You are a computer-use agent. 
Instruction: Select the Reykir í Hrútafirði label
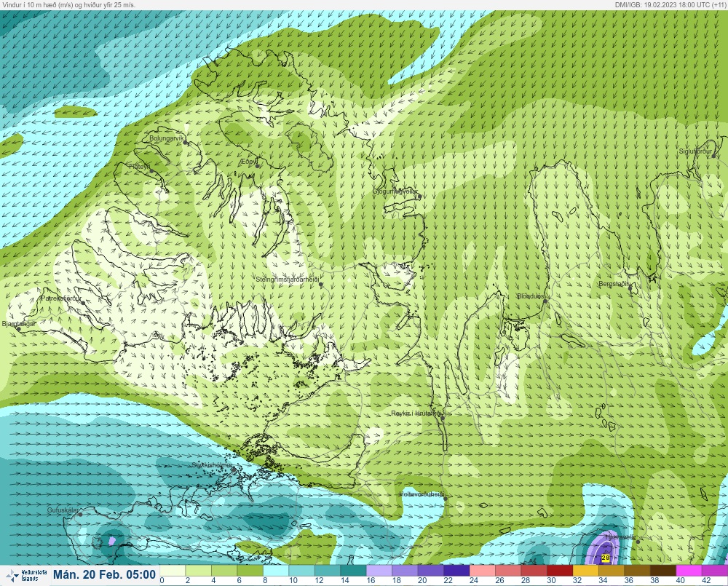(x=417, y=413)
